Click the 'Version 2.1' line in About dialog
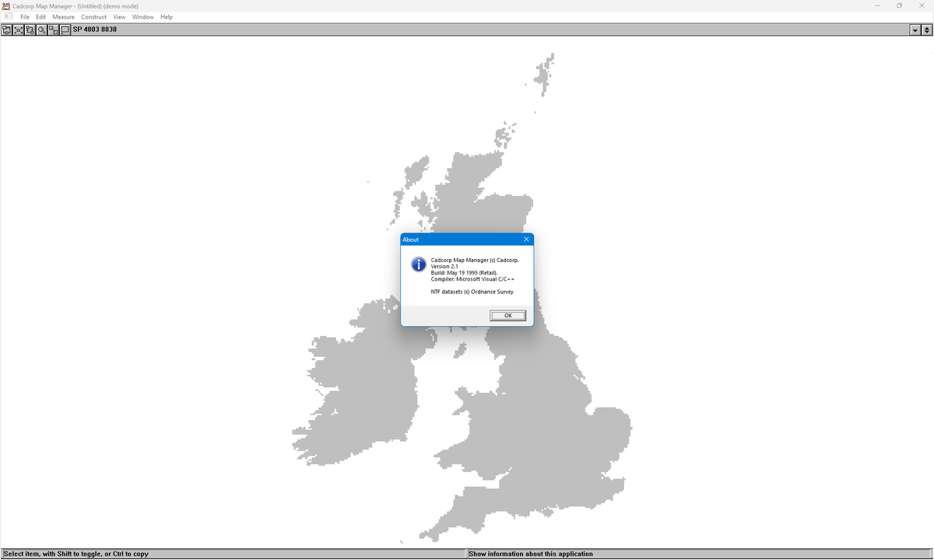This screenshot has width=934, height=560. (444, 266)
